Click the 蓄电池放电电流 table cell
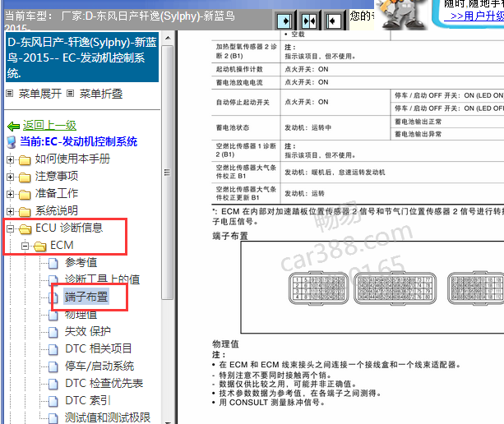Image resolution: width=504 pixels, height=424 pixels. pos(246,82)
